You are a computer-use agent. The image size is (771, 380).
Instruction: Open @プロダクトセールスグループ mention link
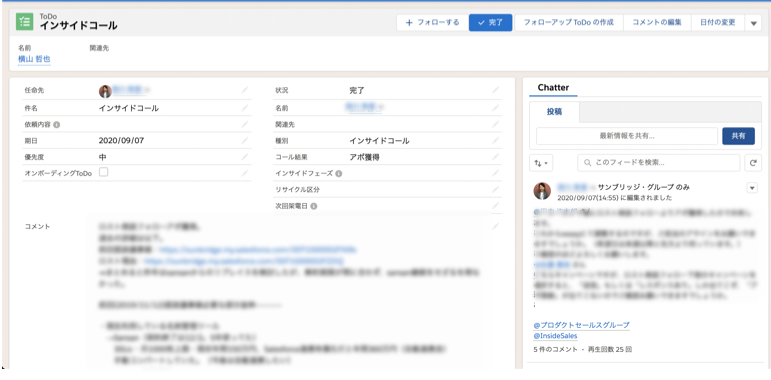581,325
